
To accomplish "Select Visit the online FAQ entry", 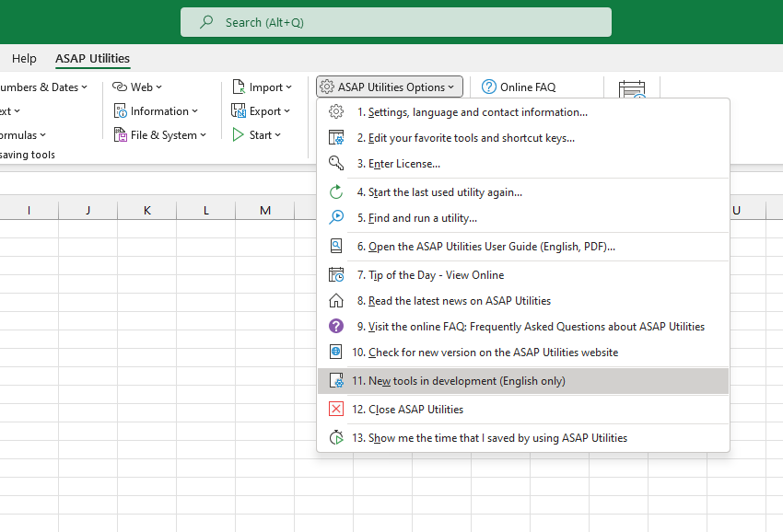I will tap(523, 327).
